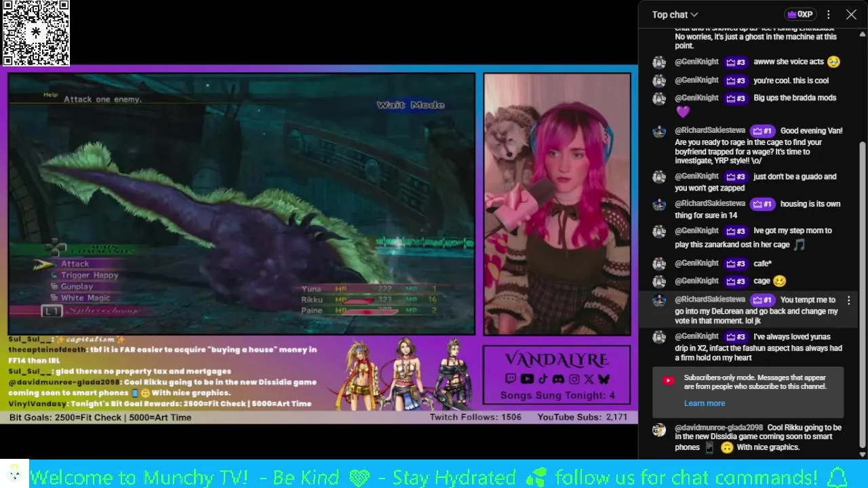Open the Top chat mode dropdown
Image resolution: width=868 pixels, height=488 pixels.
pyautogui.click(x=675, y=14)
